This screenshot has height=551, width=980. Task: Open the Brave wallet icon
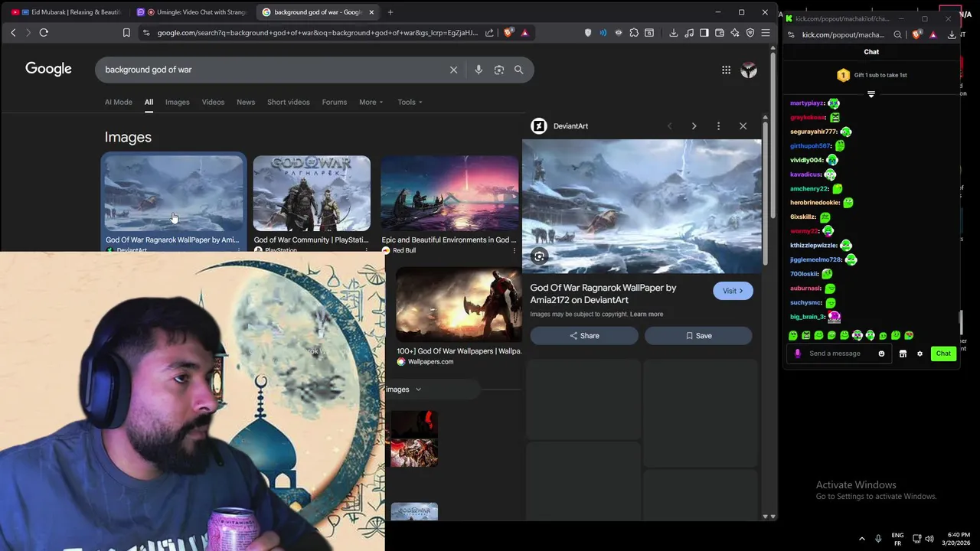click(720, 33)
